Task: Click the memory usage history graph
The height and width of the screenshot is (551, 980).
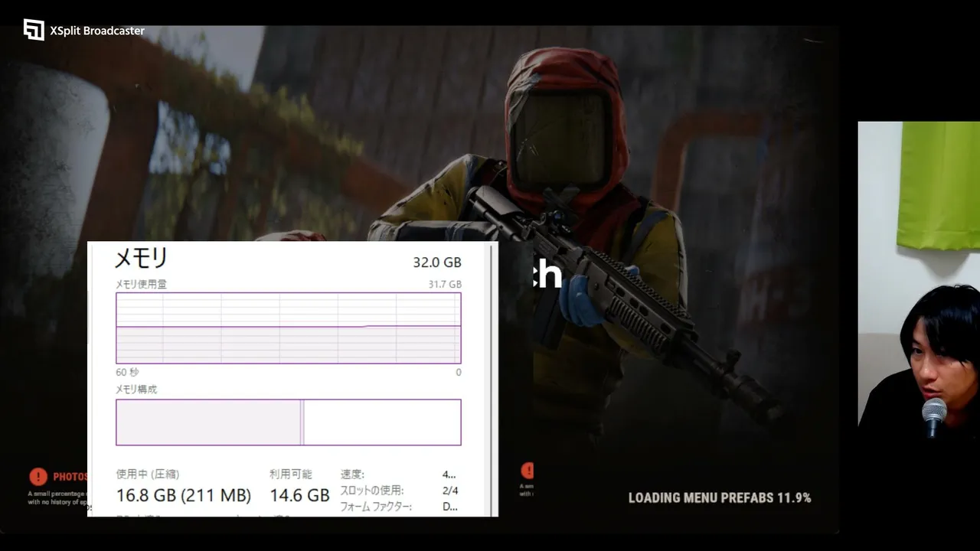Action: (289, 328)
